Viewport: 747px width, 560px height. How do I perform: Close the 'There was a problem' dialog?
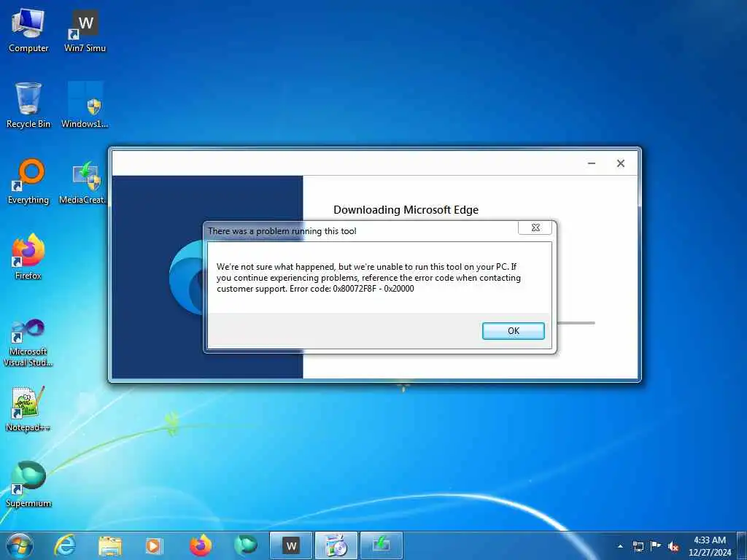point(535,227)
